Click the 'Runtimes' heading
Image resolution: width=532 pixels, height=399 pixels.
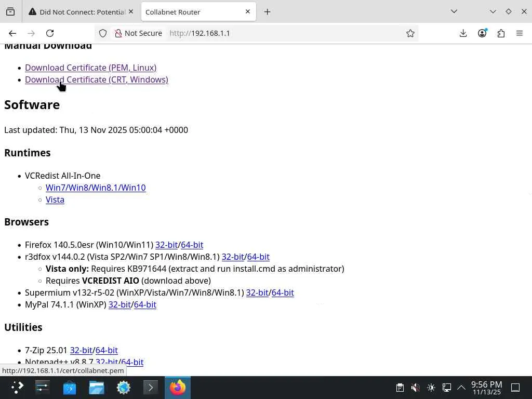click(x=28, y=153)
